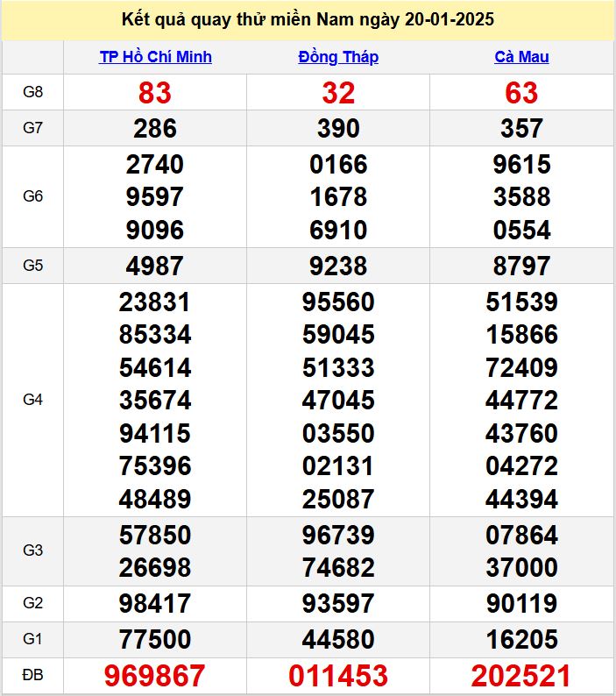The image size is (616, 696).
Task: Click the G4 number 23831
Action: 155,302
